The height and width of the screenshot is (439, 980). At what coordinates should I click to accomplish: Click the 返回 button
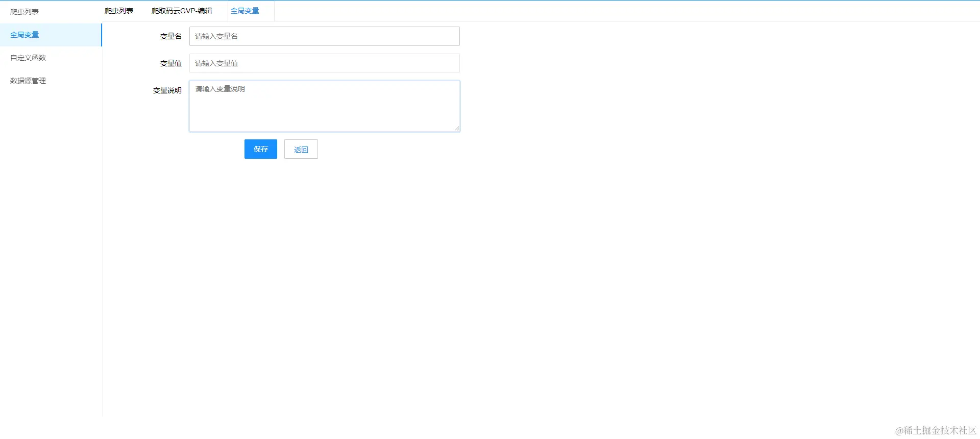coord(301,149)
